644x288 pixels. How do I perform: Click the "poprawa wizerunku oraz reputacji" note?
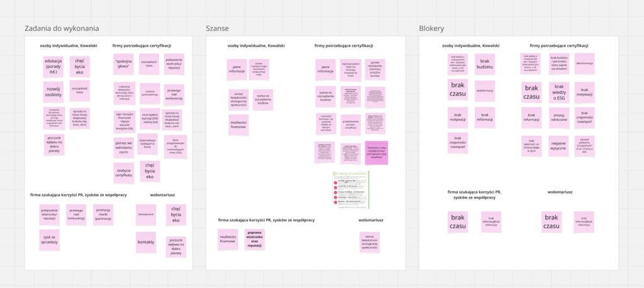click(255, 239)
